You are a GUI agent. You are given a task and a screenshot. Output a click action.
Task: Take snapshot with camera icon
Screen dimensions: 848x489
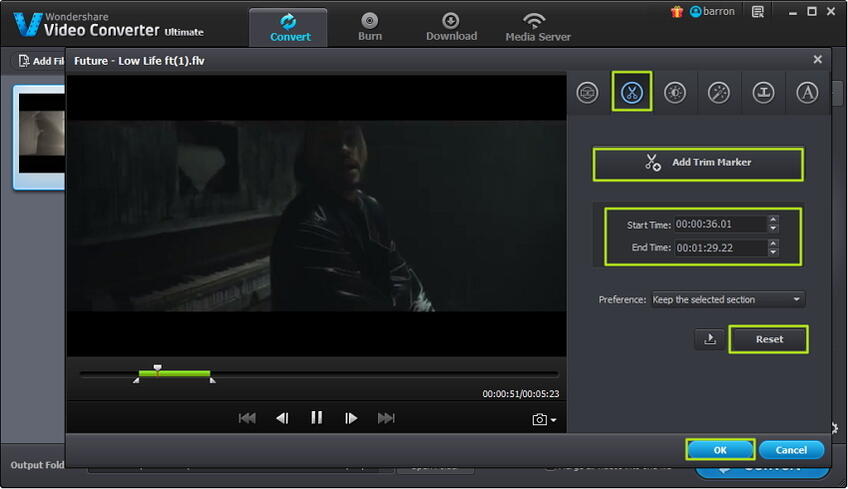(539, 420)
